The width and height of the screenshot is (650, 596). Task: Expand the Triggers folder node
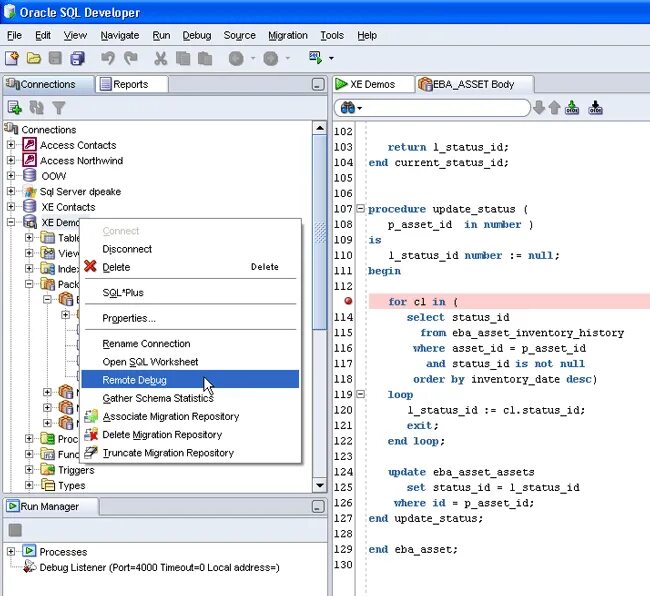29,470
